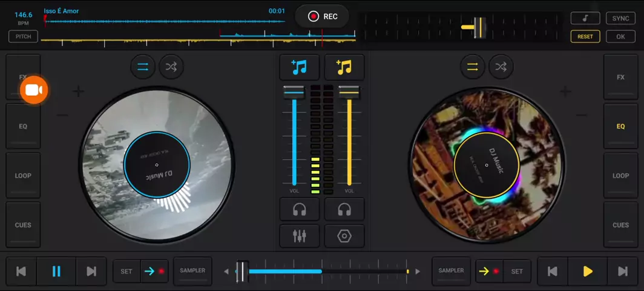This screenshot has height=291, width=644.
Task: Open the mixer equalizer sliders icon
Action: click(300, 236)
